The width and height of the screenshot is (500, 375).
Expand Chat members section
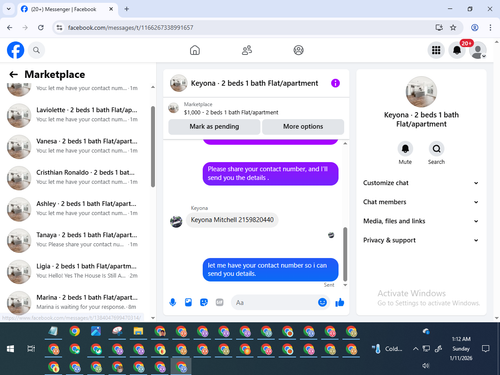click(421, 202)
